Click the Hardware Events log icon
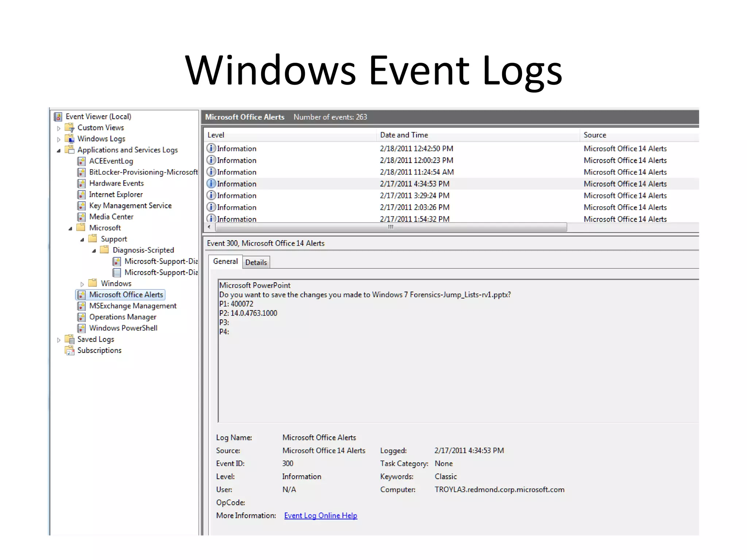 coord(81,183)
